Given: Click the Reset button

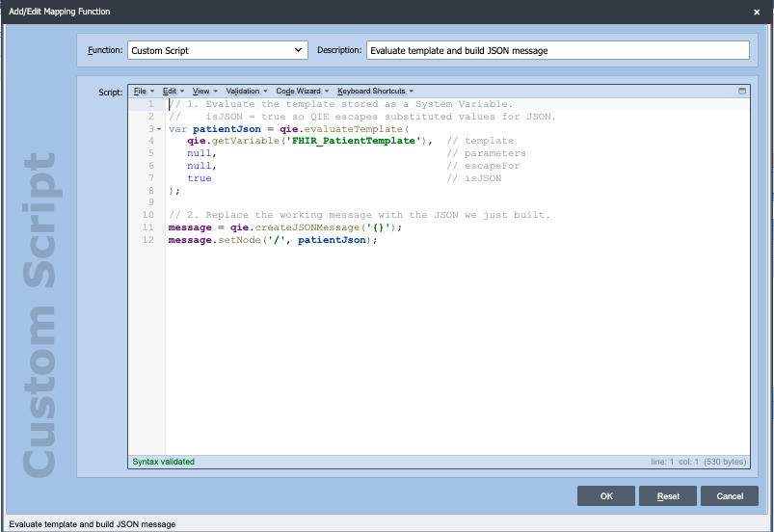Looking at the screenshot, I should click(x=668, y=496).
